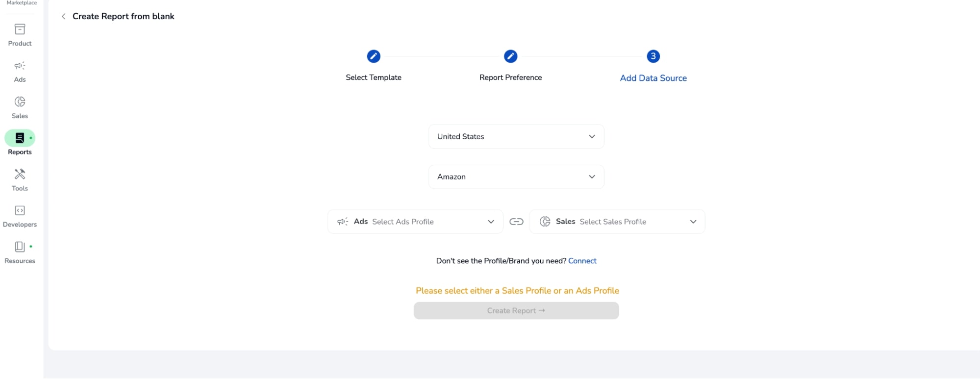
Task: Open the Ads megaphone sidebar icon
Action: point(20,66)
